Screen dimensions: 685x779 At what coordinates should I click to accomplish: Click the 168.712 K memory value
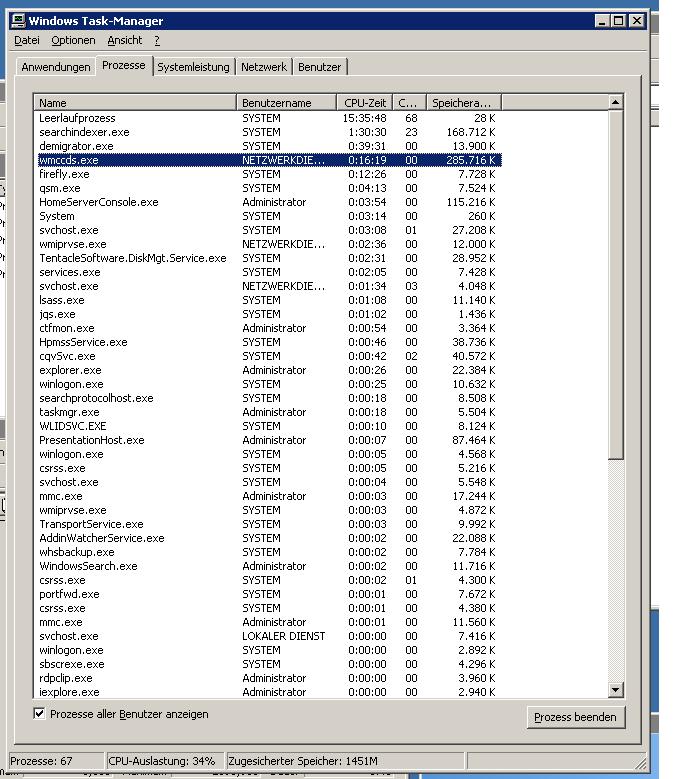point(471,132)
